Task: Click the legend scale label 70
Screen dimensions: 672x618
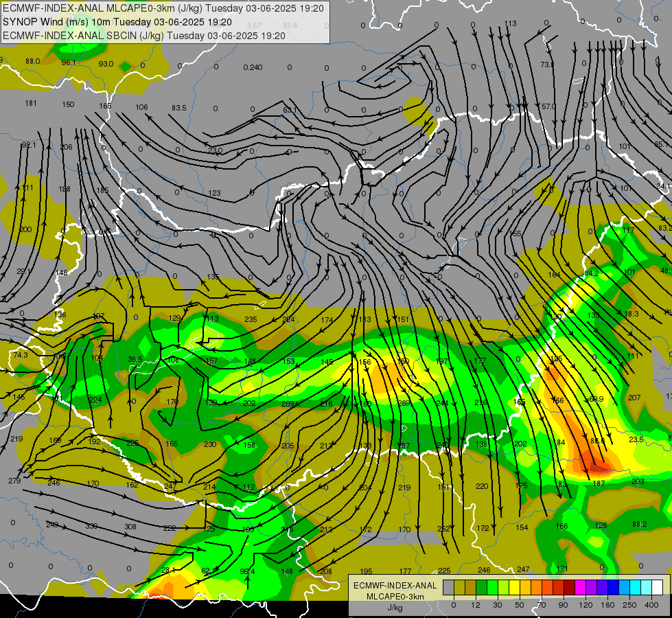Action: [x=542, y=605]
